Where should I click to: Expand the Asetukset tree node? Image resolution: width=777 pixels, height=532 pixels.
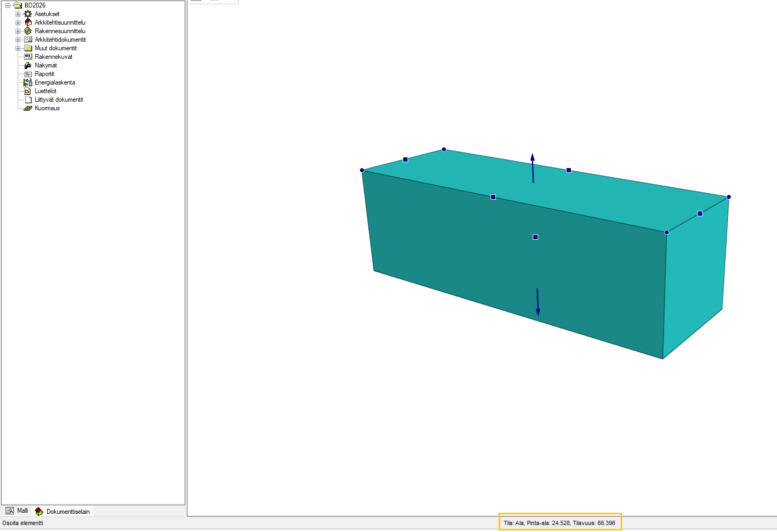click(18, 14)
